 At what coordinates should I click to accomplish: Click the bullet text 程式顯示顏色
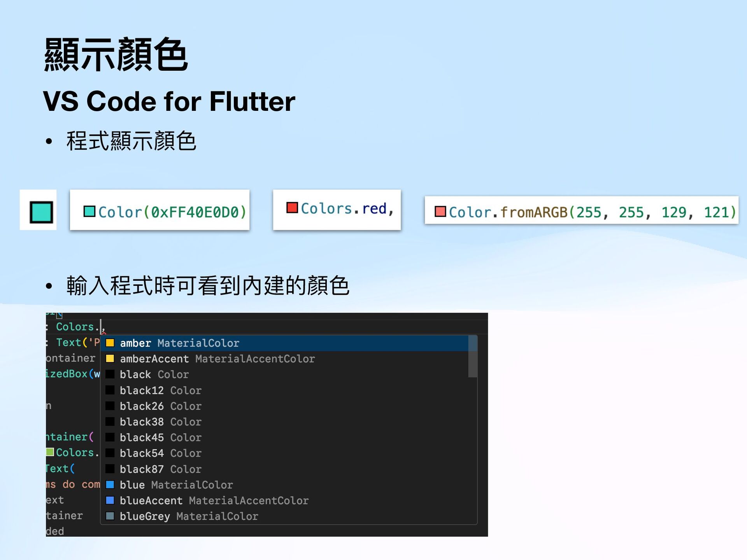tap(131, 141)
